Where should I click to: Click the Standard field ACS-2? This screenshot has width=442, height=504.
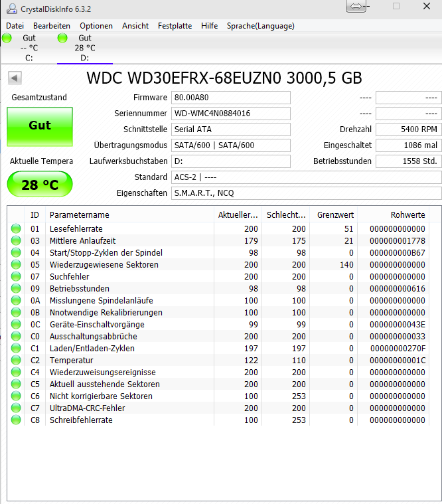[x=307, y=177]
